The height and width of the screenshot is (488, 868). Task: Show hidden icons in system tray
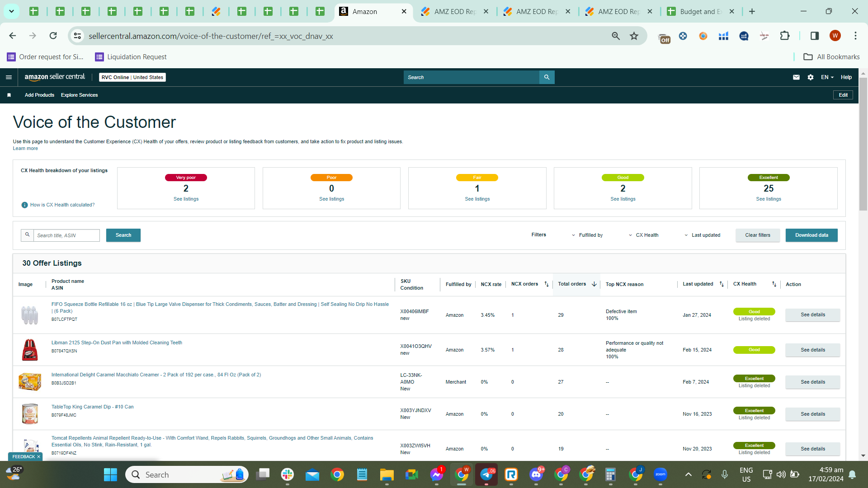688,474
